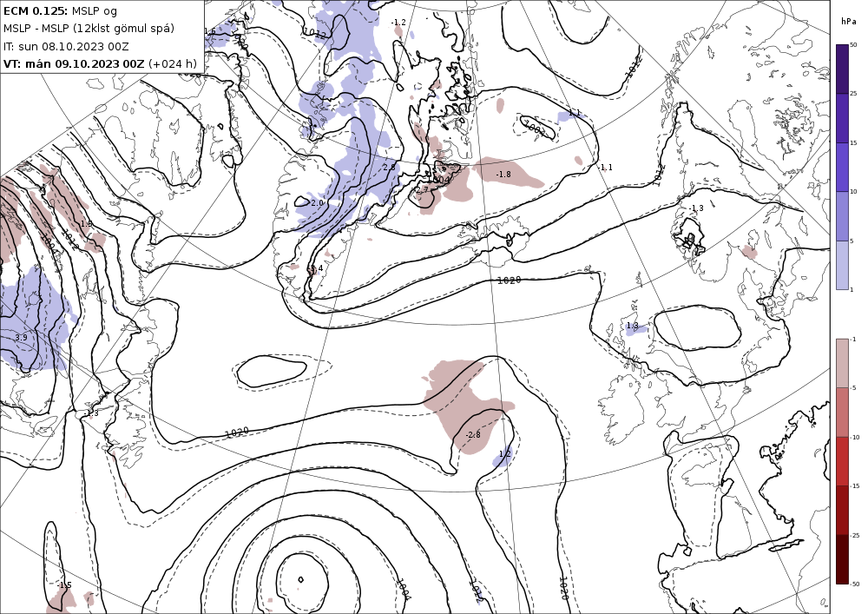Click the '-10' tick on the red legend
Image resolution: width=868 pixels, height=614 pixels.
pyautogui.click(x=855, y=437)
